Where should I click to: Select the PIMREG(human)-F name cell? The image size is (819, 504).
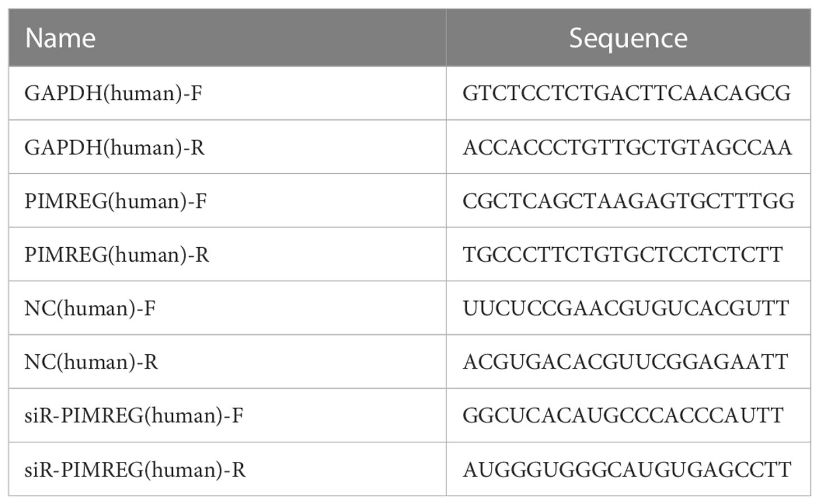coord(227,201)
